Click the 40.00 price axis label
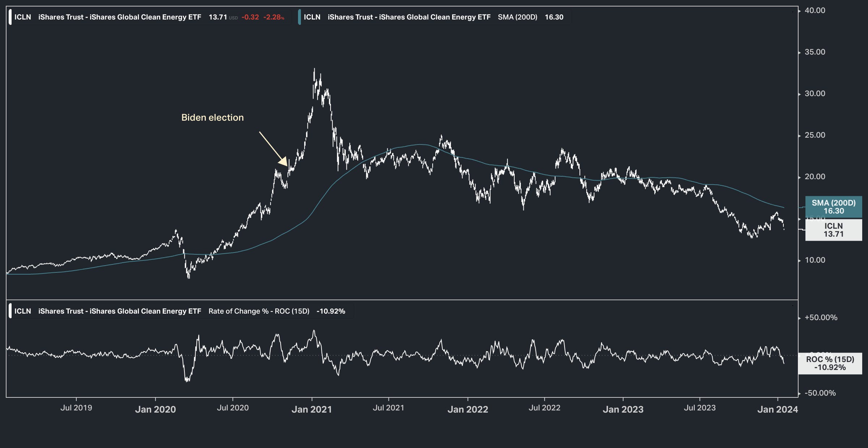 815,10
